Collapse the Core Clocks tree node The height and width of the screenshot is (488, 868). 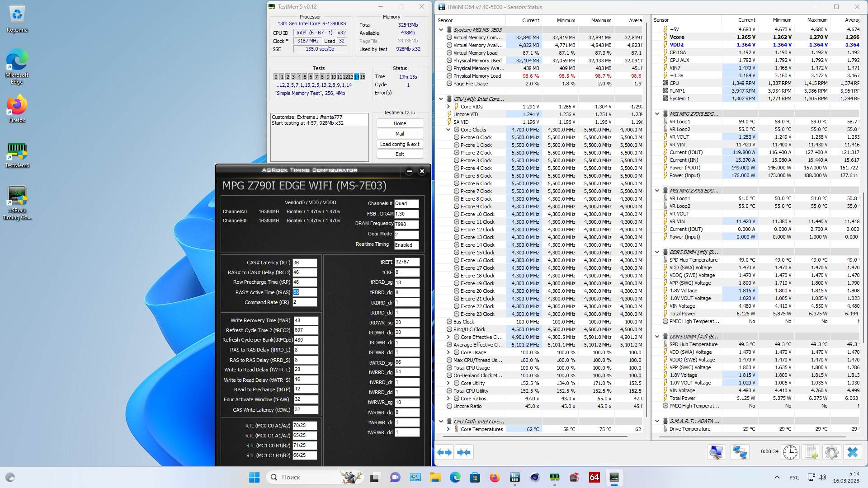click(448, 130)
